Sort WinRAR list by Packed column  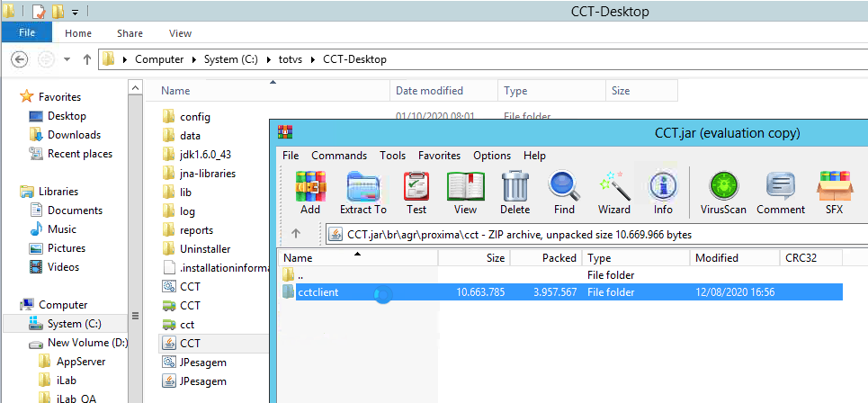click(546, 258)
